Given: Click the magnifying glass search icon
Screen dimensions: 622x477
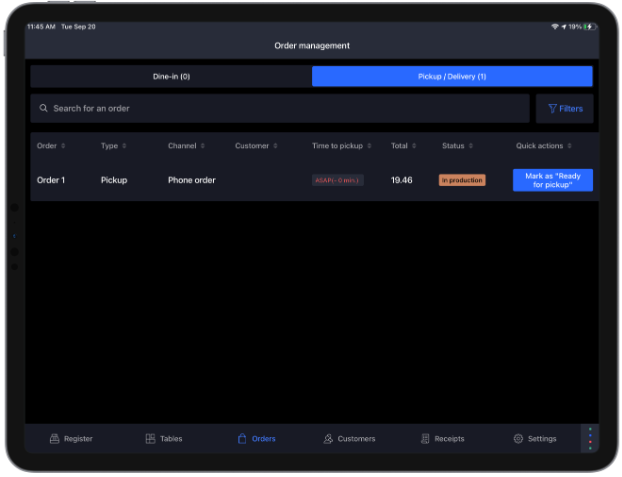Looking at the screenshot, I should pyautogui.click(x=44, y=108).
